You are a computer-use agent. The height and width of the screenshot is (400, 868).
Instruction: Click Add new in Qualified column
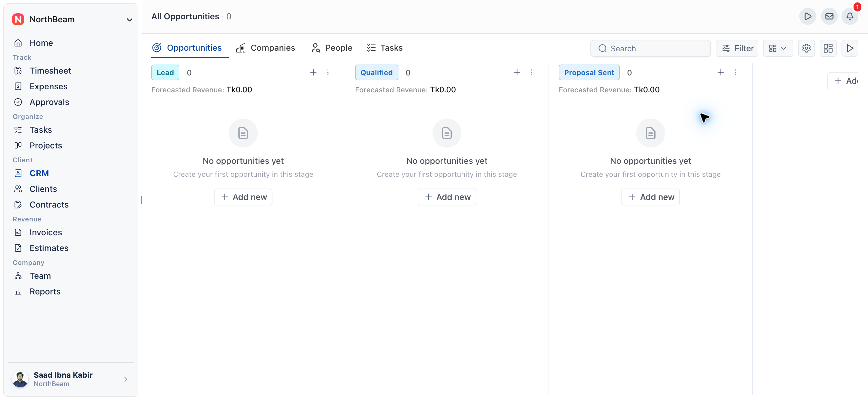[446, 197]
